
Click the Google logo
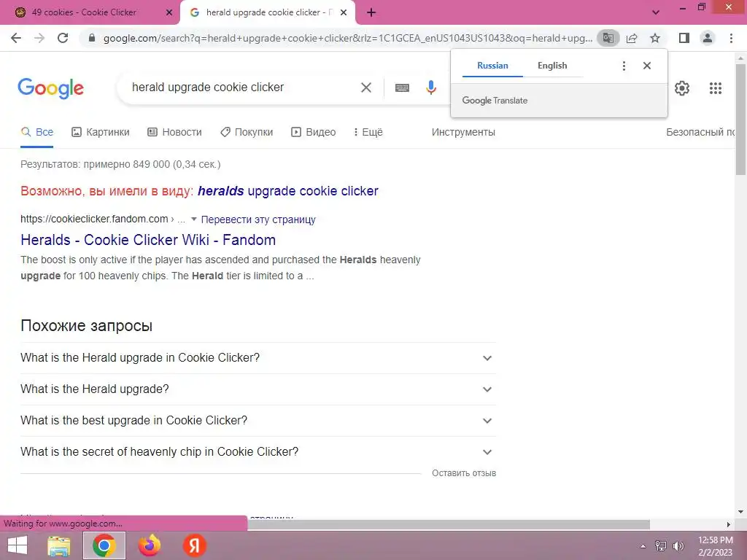point(50,88)
